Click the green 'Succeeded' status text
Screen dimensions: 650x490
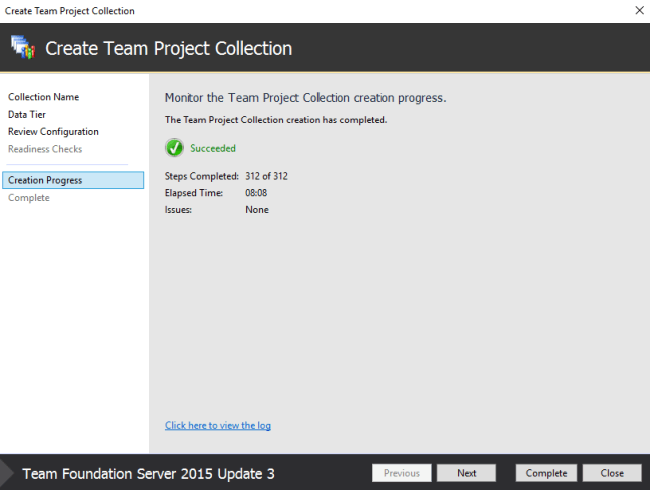pyautogui.click(x=213, y=148)
